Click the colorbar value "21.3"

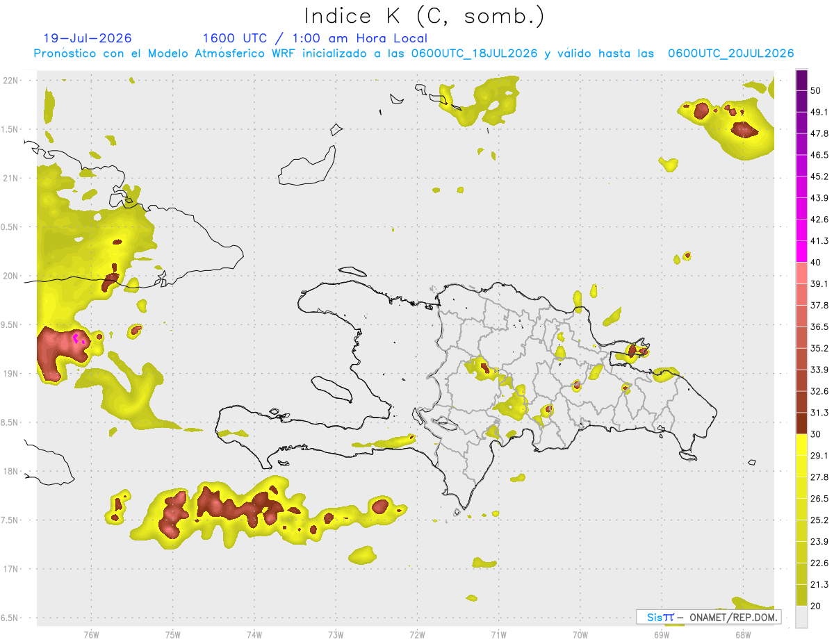coord(819,585)
